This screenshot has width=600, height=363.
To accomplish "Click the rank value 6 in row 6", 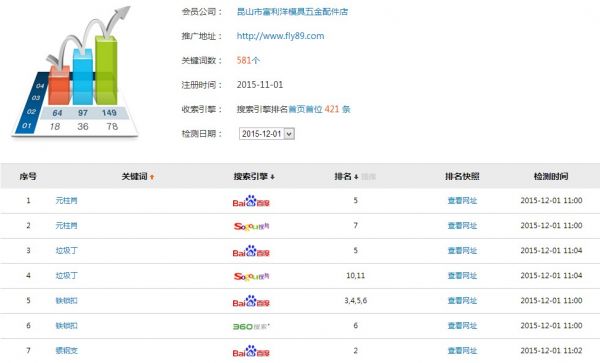I will (355, 326).
